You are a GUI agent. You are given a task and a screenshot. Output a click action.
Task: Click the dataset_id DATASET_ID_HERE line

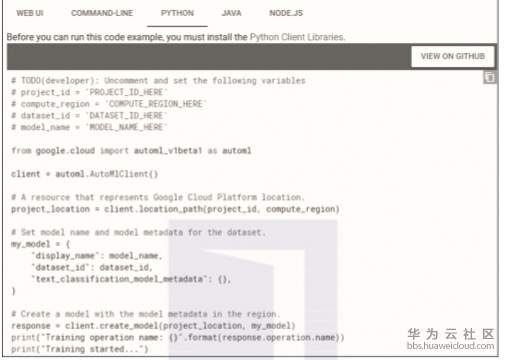(x=89, y=116)
